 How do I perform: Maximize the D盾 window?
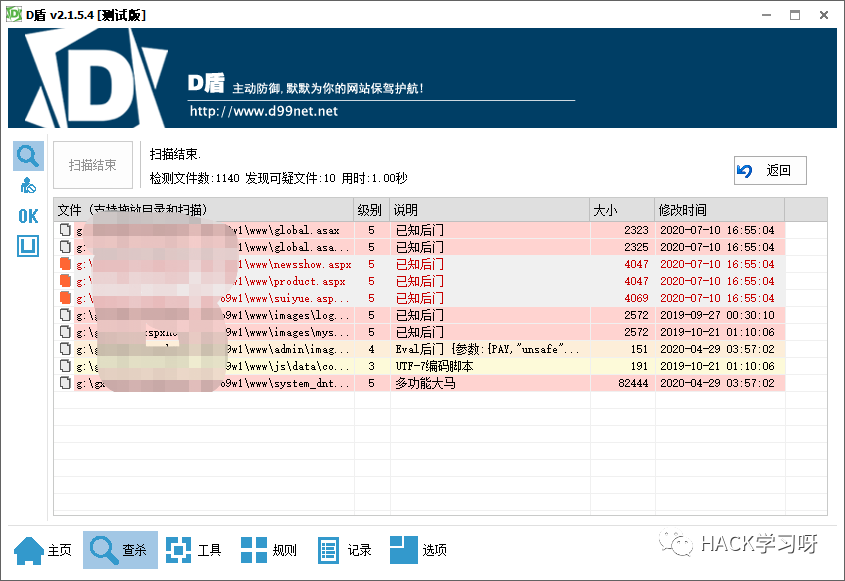[x=795, y=15]
